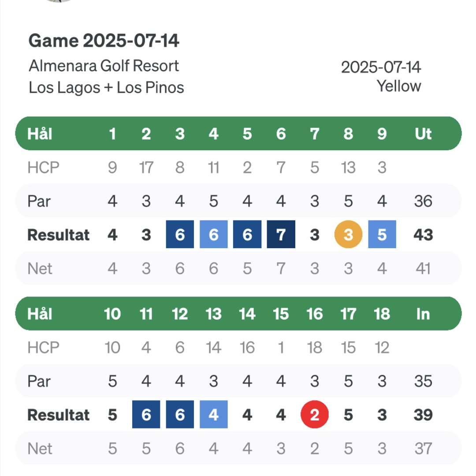Click the Yellow tee label
476x476 pixels.
coord(398,86)
